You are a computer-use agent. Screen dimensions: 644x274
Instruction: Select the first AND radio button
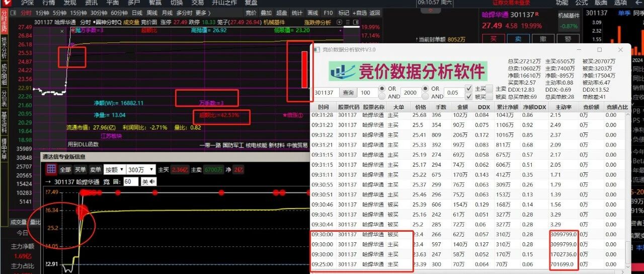(x=381, y=96)
